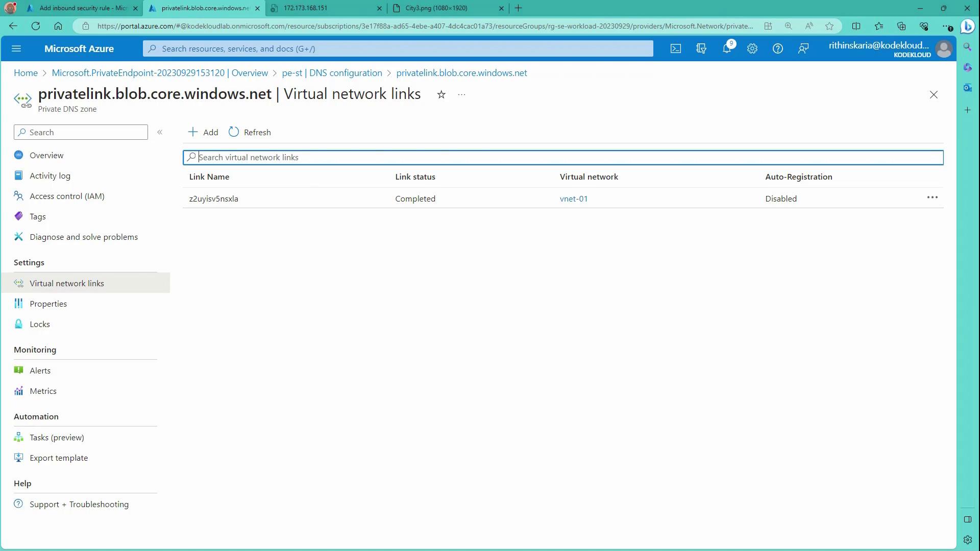Image resolution: width=980 pixels, height=551 pixels.
Task: Open Metrics under Monitoring
Action: pos(43,391)
